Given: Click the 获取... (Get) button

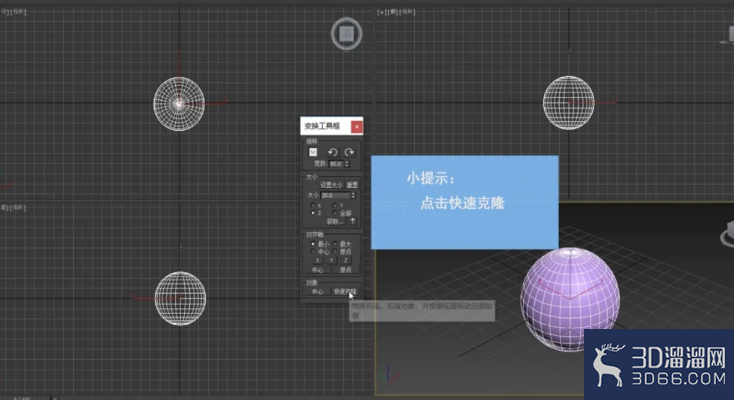Looking at the screenshot, I should 335,221.
